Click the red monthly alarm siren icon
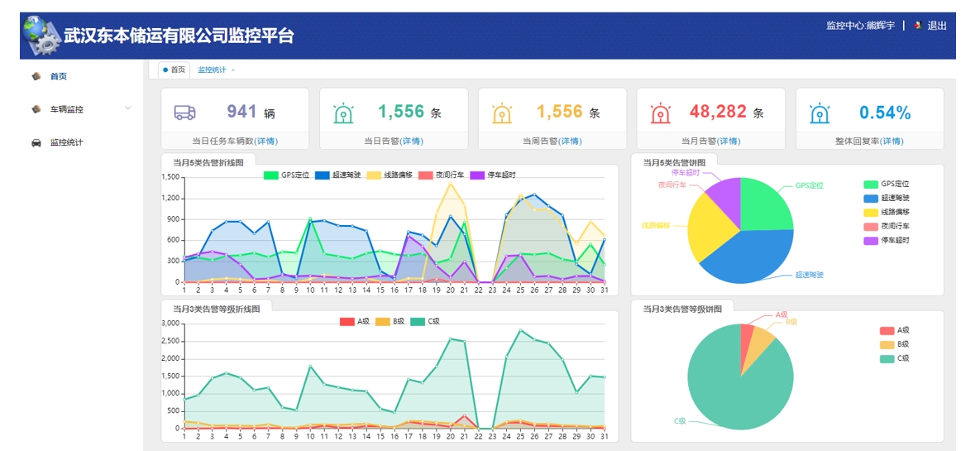The width and height of the screenshot is (980, 451). (x=661, y=113)
